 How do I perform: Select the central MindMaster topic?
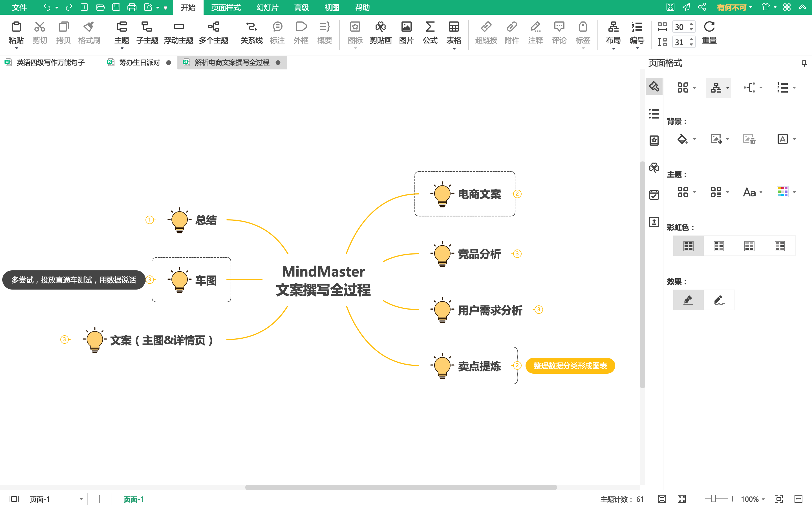[323, 280]
